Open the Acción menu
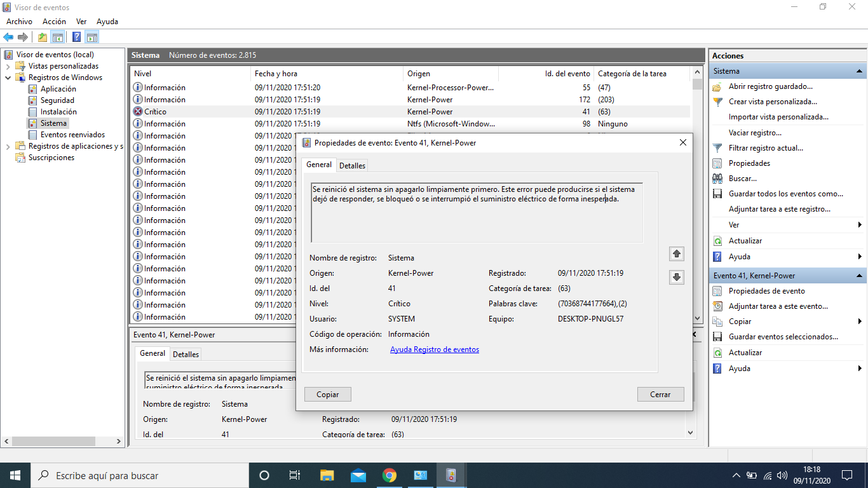The image size is (868, 488). (54, 22)
